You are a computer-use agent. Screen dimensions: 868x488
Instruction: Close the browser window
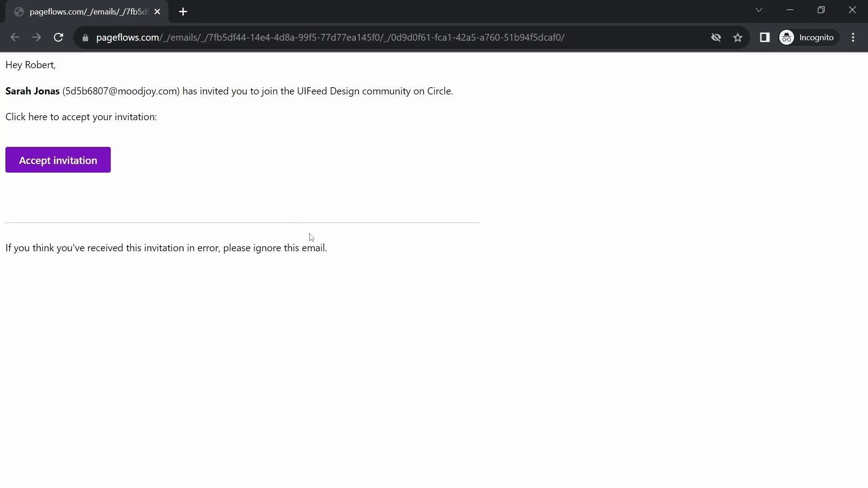[x=852, y=10]
